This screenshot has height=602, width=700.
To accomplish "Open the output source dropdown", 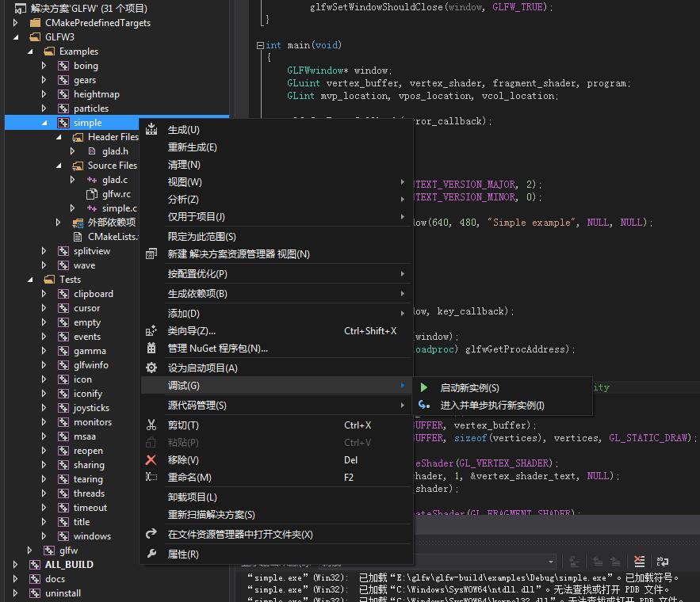I will point(551,562).
